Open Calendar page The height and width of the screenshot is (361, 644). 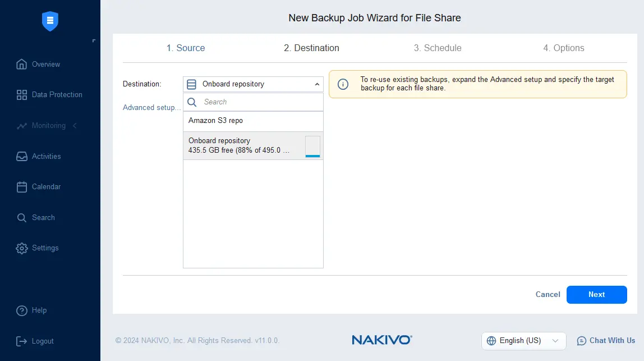(x=47, y=186)
